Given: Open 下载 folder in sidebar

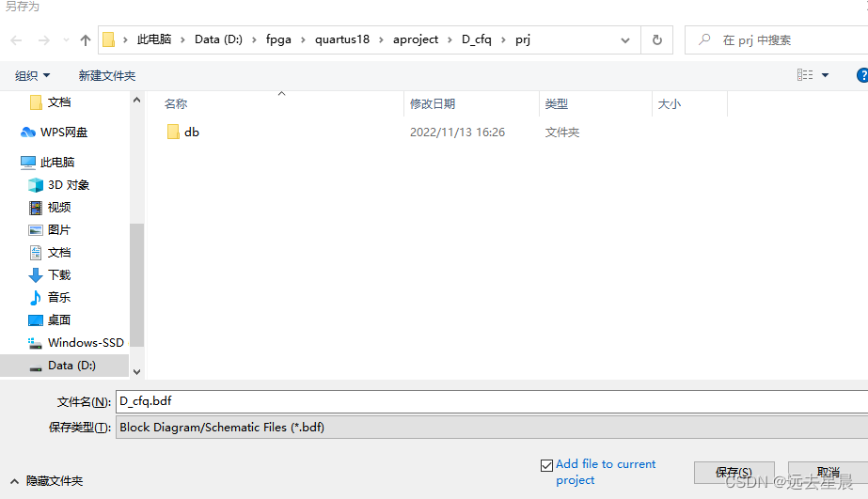Looking at the screenshot, I should coord(58,275).
